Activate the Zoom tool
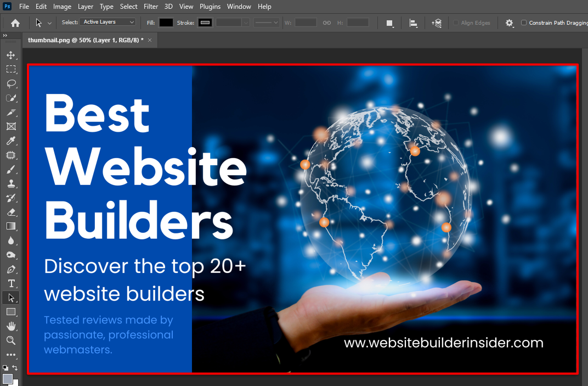The height and width of the screenshot is (386, 588). pos(11,340)
